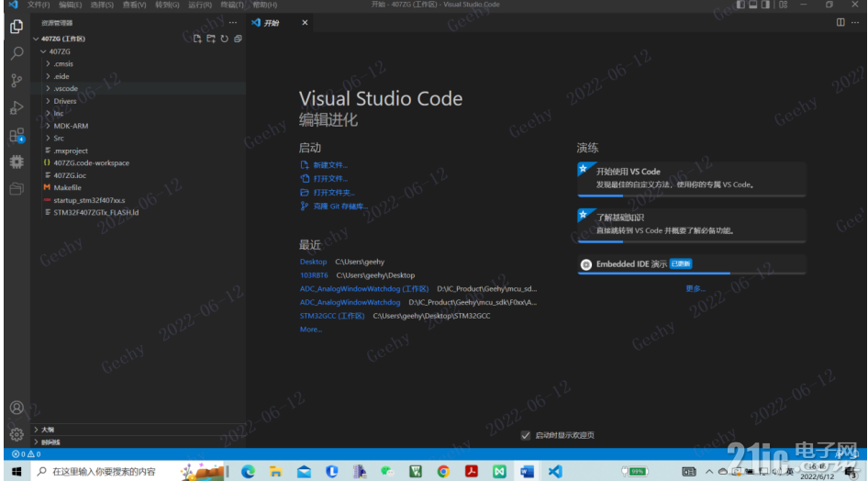Open recent 103RBT6 folder link

pyautogui.click(x=314, y=275)
